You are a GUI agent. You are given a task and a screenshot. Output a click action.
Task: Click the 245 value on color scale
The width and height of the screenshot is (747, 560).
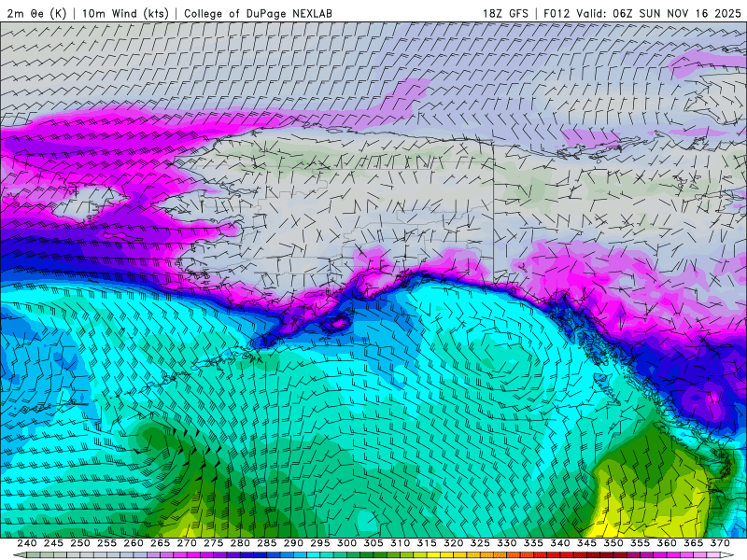tap(53, 543)
